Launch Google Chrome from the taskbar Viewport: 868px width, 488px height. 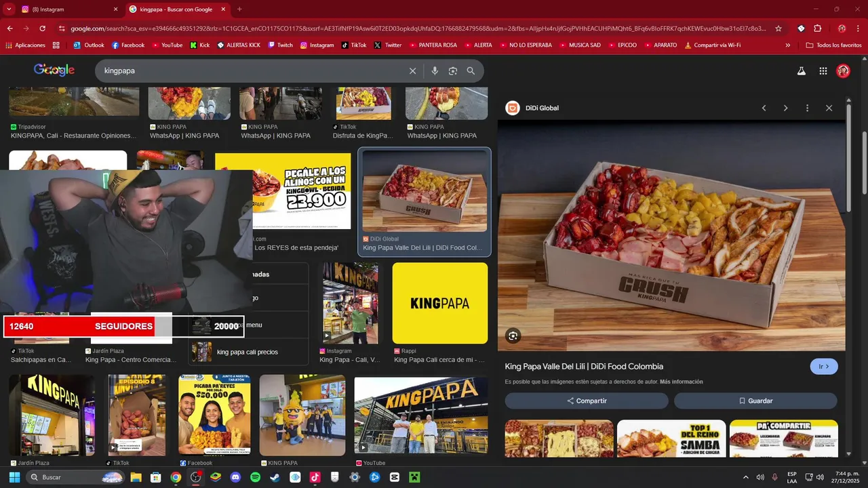(x=176, y=477)
